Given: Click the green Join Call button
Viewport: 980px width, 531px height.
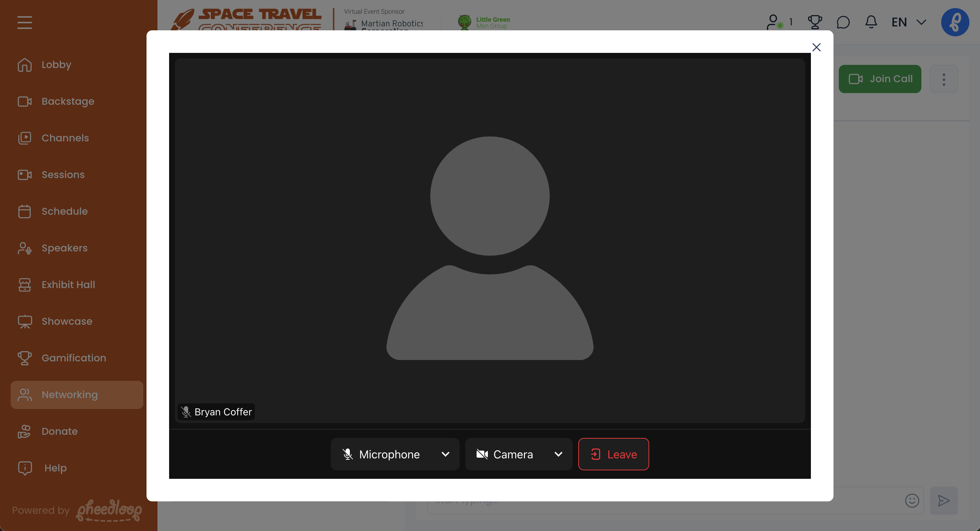Looking at the screenshot, I should pos(880,79).
